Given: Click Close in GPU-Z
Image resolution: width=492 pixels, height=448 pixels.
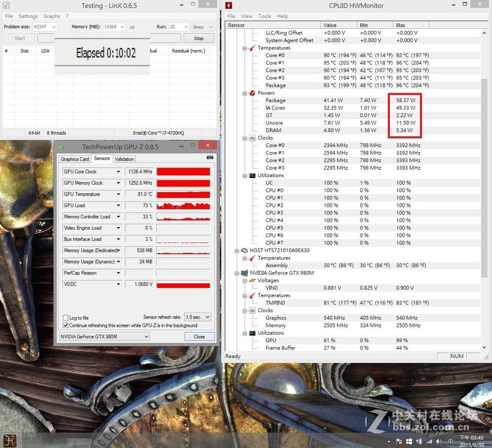Looking at the screenshot, I should click(x=199, y=336).
